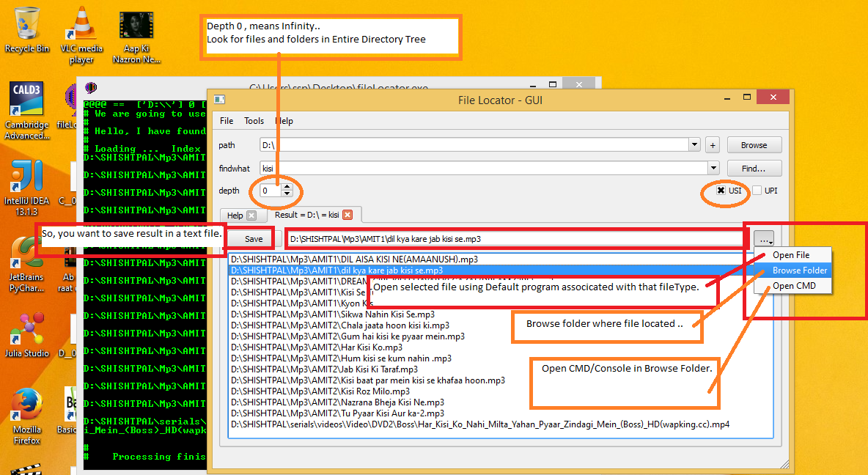Image resolution: width=868 pixels, height=475 pixels.
Task: Click the depth value field
Action: click(271, 191)
